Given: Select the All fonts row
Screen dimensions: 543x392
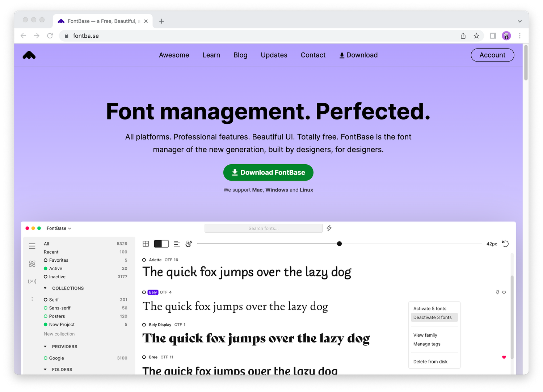Looking at the screenshot, I should [85, 244].
